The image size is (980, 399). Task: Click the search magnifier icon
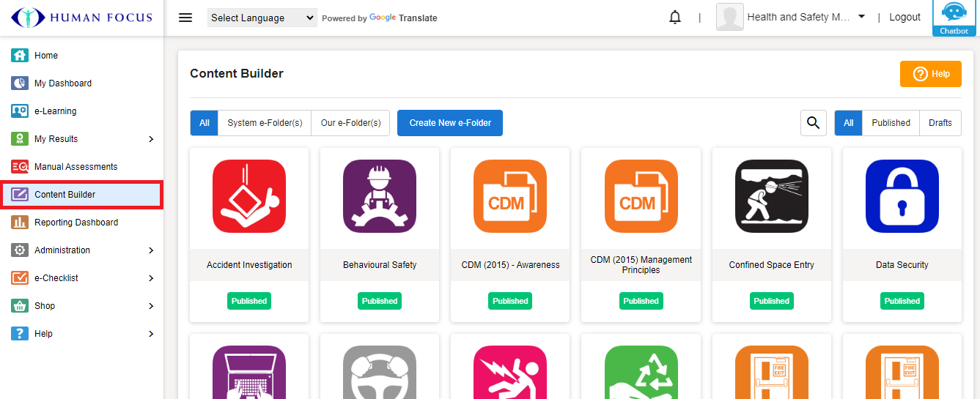coord(813,123)
